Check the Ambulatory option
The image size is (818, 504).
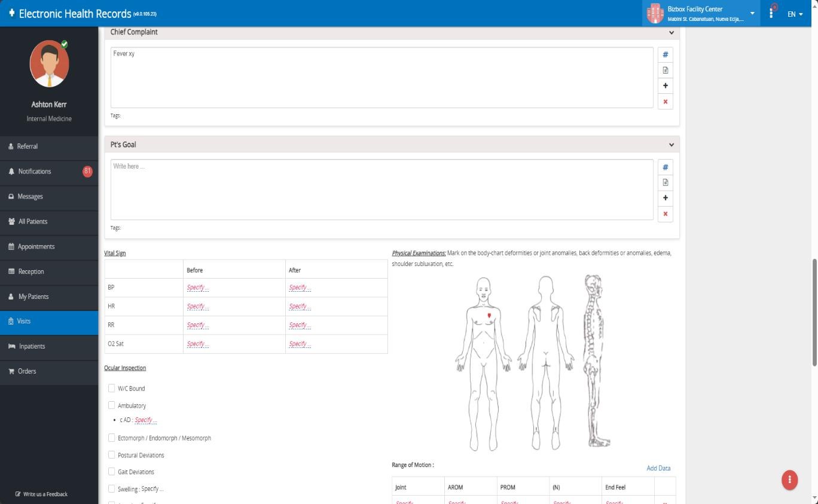coord(111,405)
